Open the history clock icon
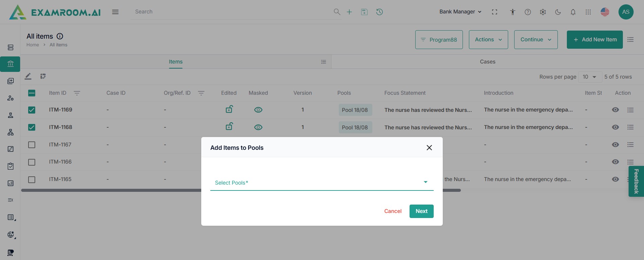Viewport: 644px width, 260px height. click(379, 12)
